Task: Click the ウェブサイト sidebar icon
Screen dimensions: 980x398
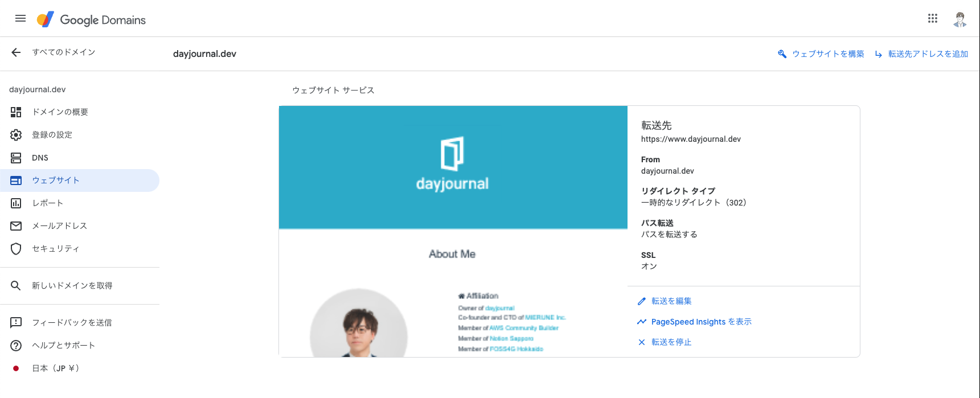Action: (x=16, y=180)
